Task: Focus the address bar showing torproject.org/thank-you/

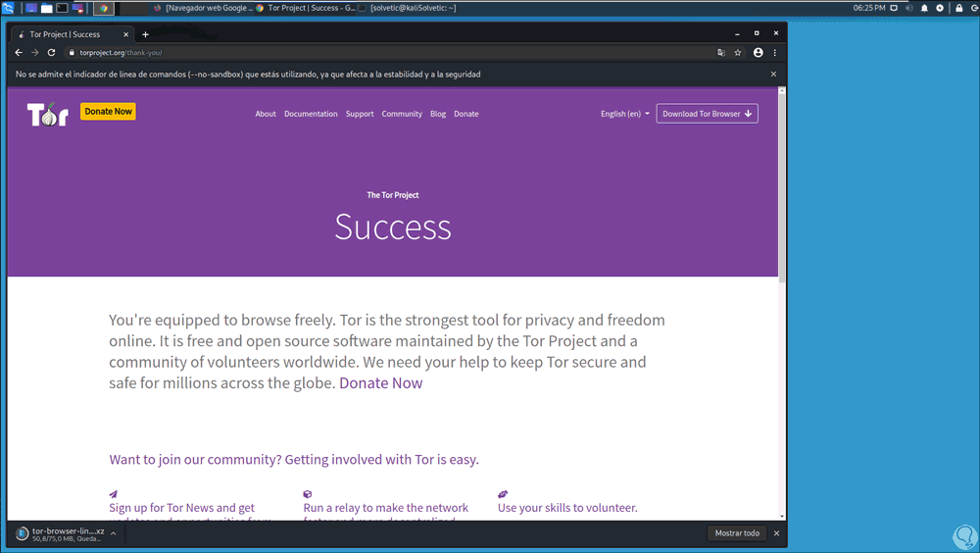Action: coord(387,53)
